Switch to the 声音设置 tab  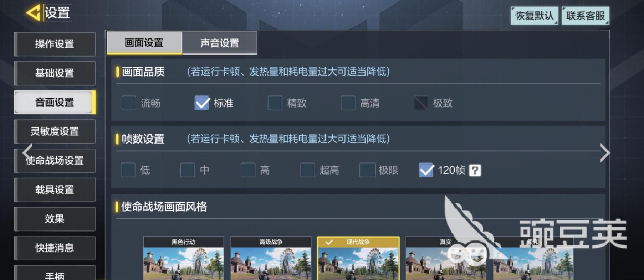pyautogui.click(x=220, y=43)
